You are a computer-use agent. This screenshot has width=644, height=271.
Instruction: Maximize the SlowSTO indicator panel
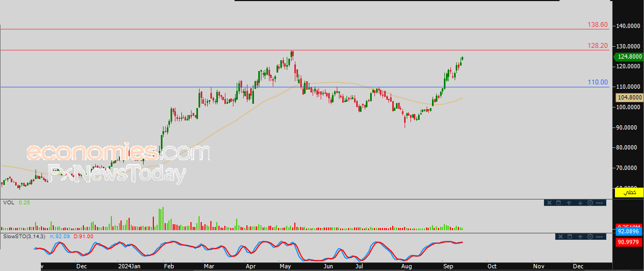click(x=570, y=237)
